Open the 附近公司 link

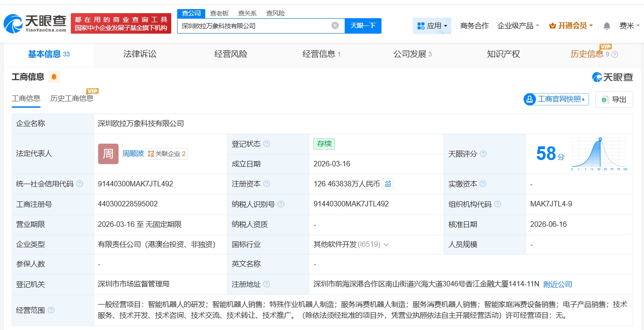[x=558, y=284]
